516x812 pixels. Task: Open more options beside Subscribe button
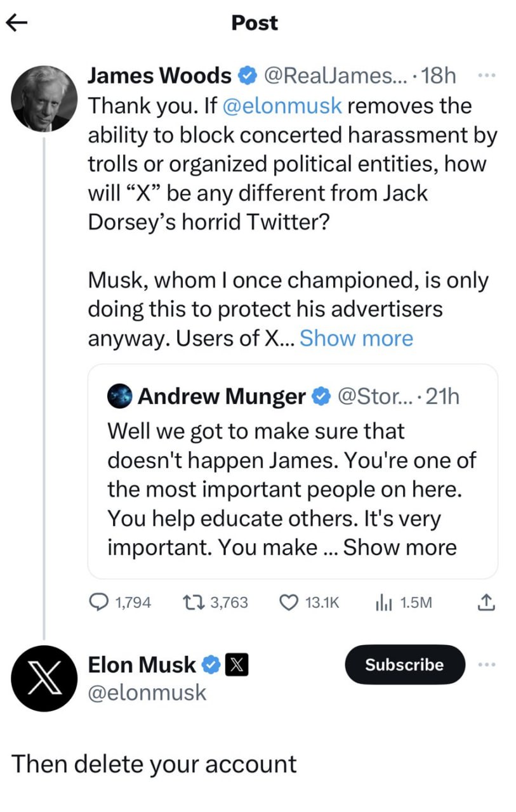point(486,664)
